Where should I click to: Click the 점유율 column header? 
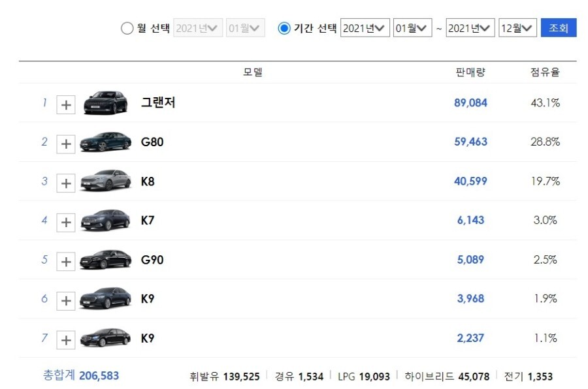[545, 72]
